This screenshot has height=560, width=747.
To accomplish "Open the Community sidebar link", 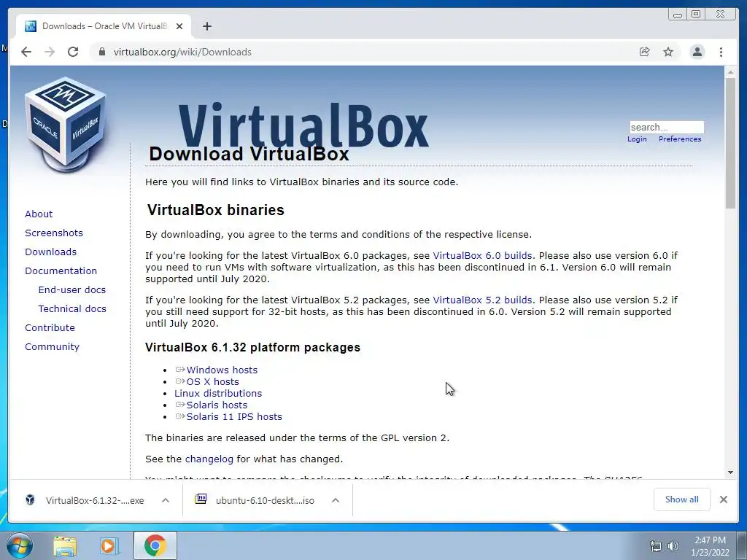I will click(53, 347).
